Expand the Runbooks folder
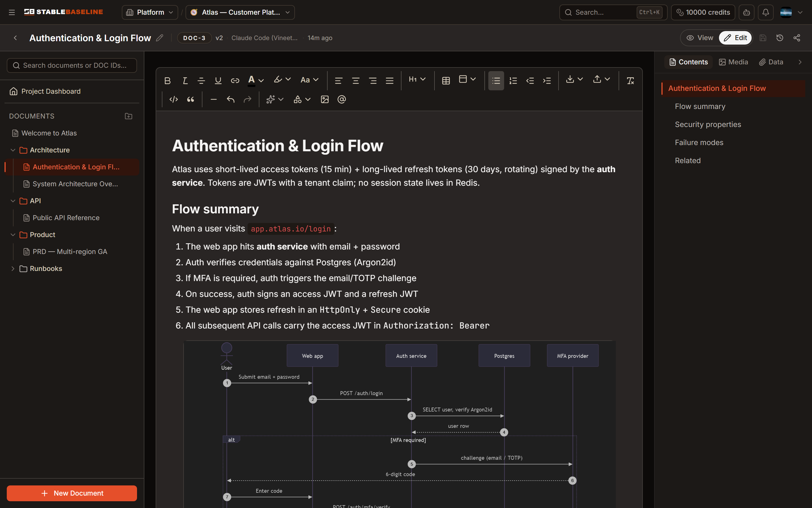Image resolution: width=812 pixels, height=508 pixels. pyautogui.click(x=13, y=269)
